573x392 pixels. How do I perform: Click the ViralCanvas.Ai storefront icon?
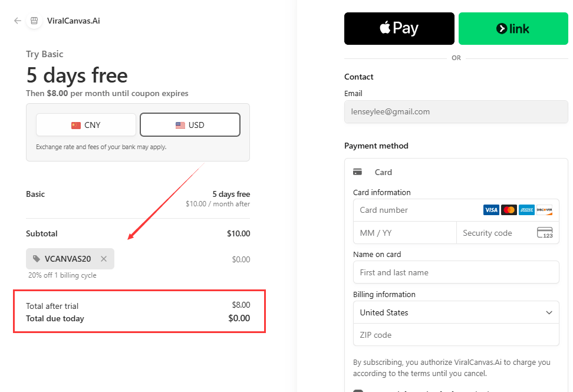pyautogui.click(x=34, y=21)
